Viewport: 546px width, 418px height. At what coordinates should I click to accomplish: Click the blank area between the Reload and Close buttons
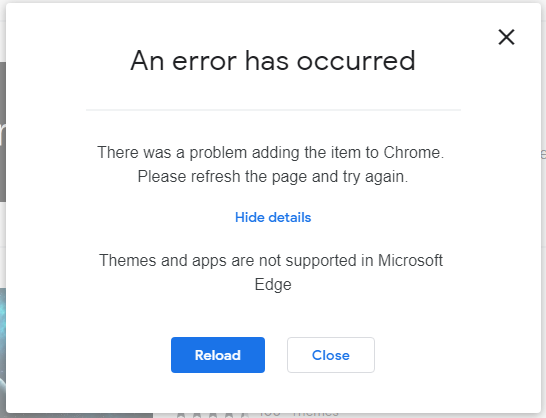(276, 355)
